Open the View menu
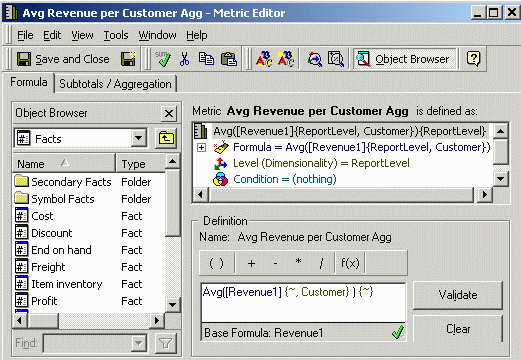 82,35
